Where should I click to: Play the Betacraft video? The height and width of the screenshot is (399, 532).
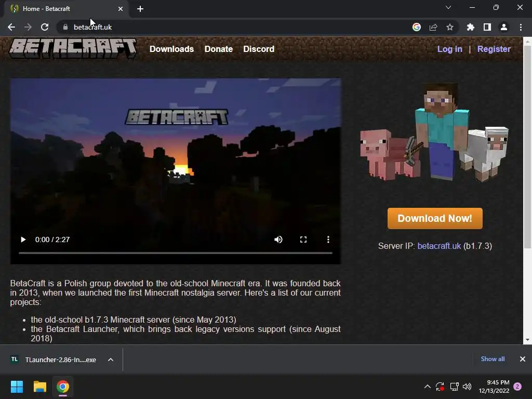(x=23, y=240)
